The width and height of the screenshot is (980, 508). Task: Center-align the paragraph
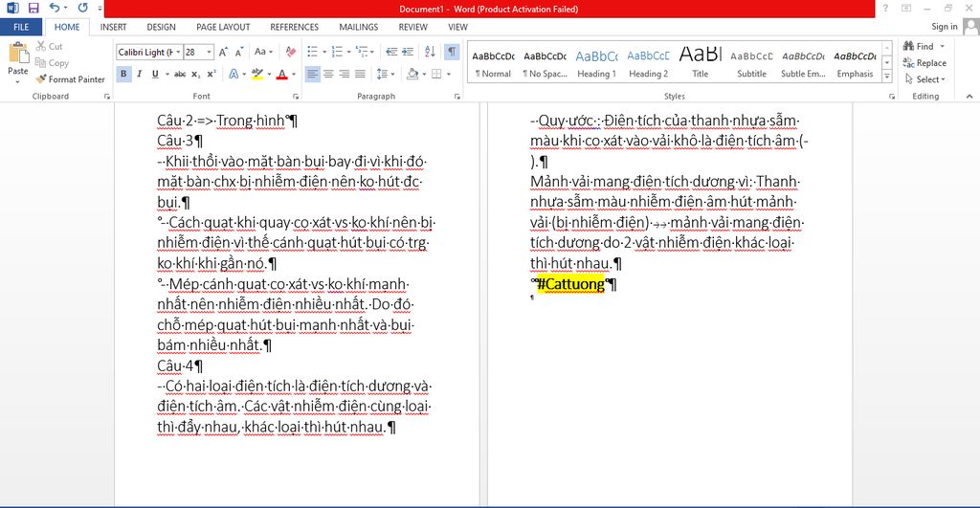tap(328, 74)
